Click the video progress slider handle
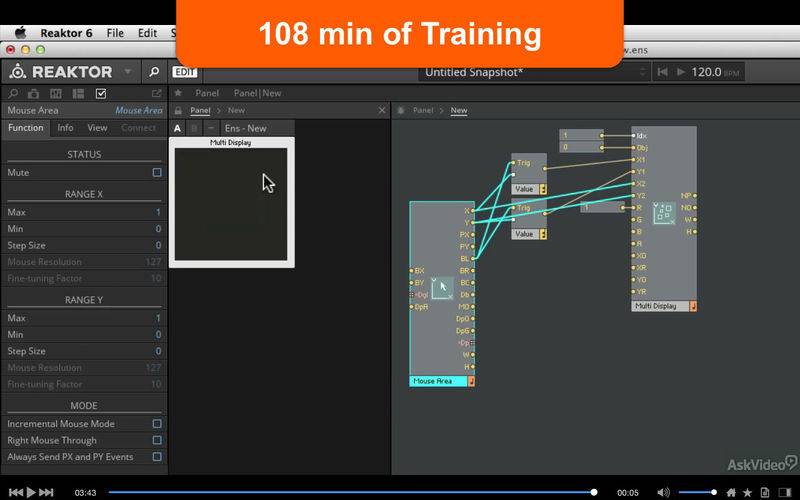 click(x=594, y=492)
